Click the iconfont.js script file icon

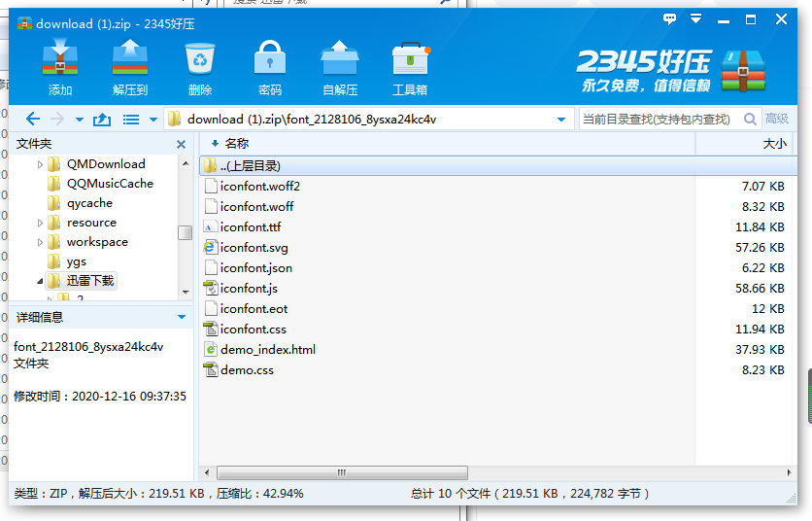pos(210,289)
